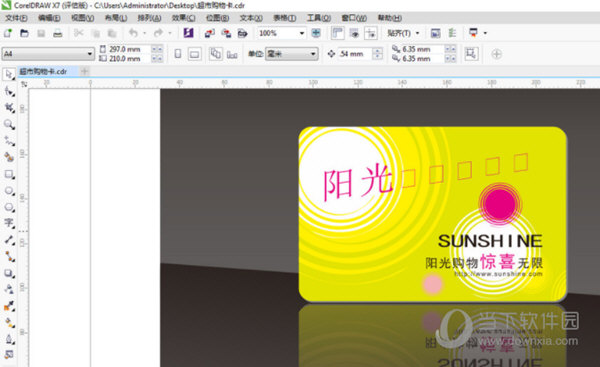The height and width of the screenshot is (367, 600).
Task: Open the Undo history dropdown arrow
Action: click(145, 33)
